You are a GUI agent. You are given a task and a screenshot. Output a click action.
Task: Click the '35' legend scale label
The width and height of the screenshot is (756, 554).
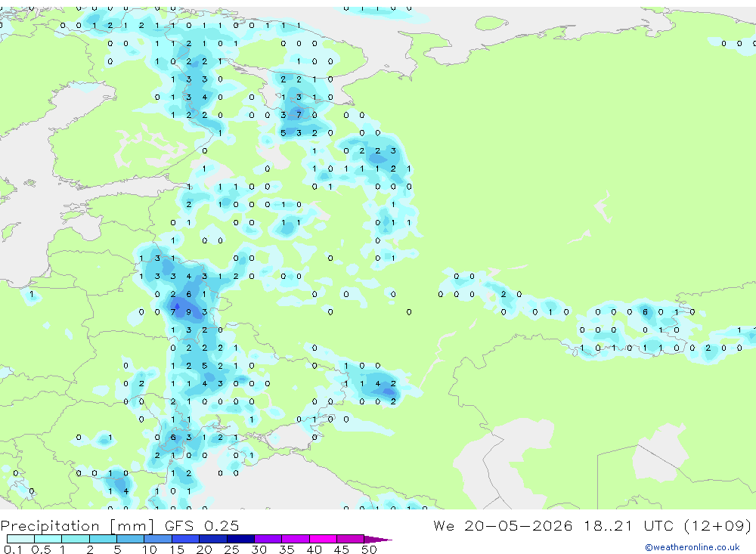coord(287,549)
